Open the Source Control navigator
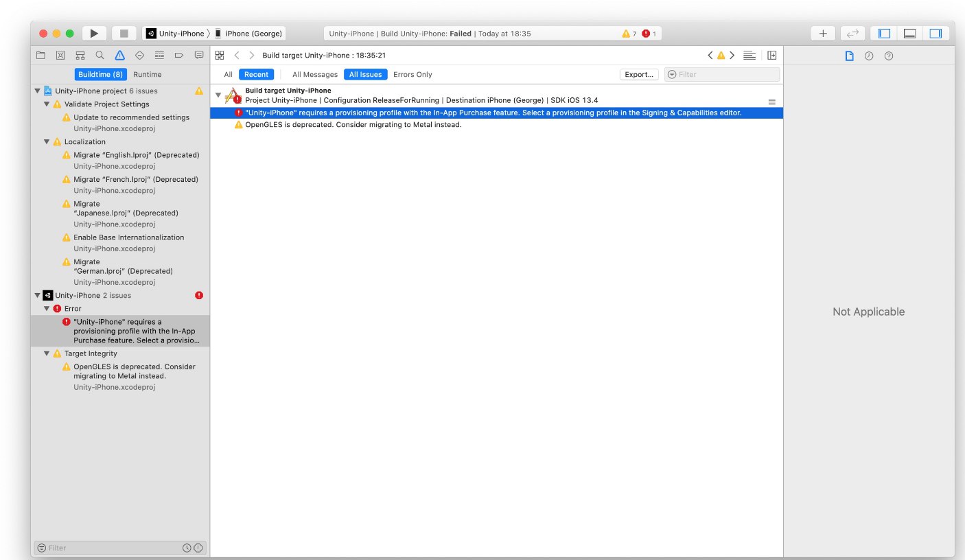 (x=60, y=55)
